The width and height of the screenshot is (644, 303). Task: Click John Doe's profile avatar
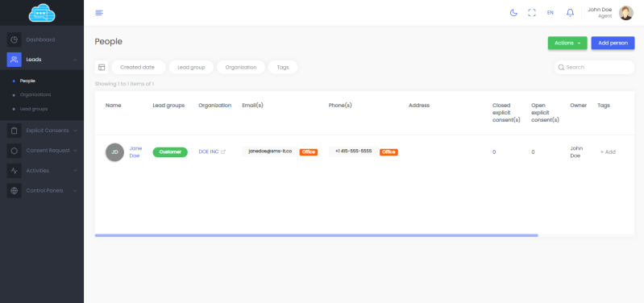coord(626,13)
